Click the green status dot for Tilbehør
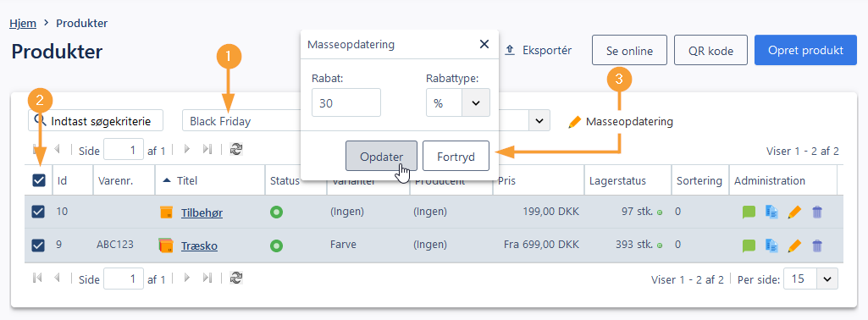 point(276,212)
